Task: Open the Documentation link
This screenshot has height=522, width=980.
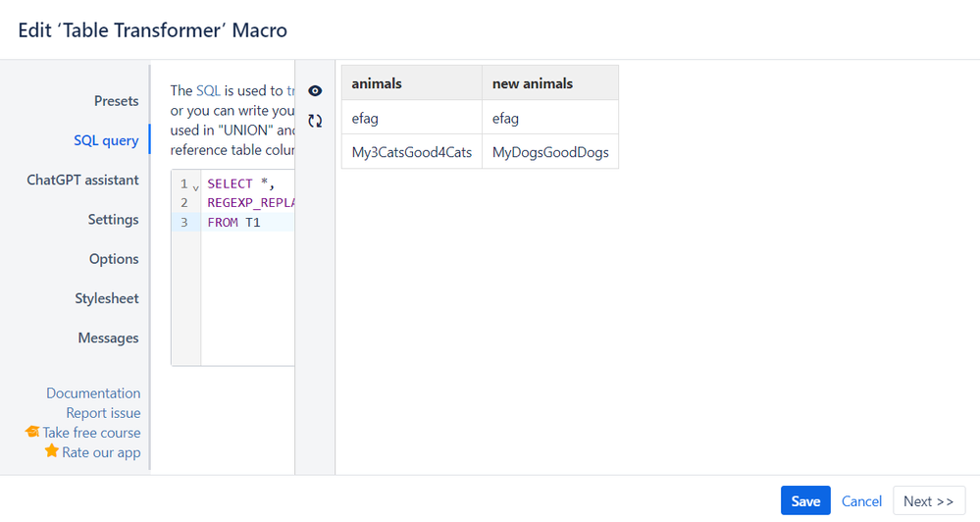Action: [x=93, y=393]
